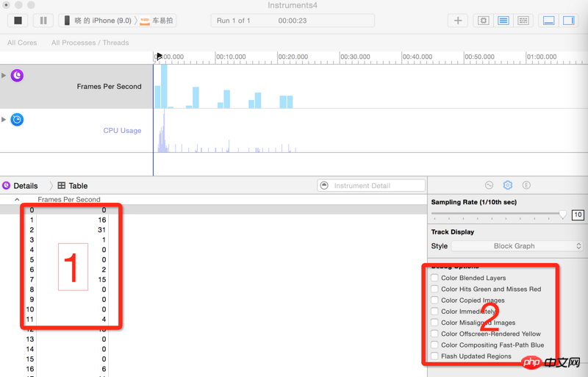Toggle the bottom detail panel view button
588x377 pixels.
tap(548, 21)
